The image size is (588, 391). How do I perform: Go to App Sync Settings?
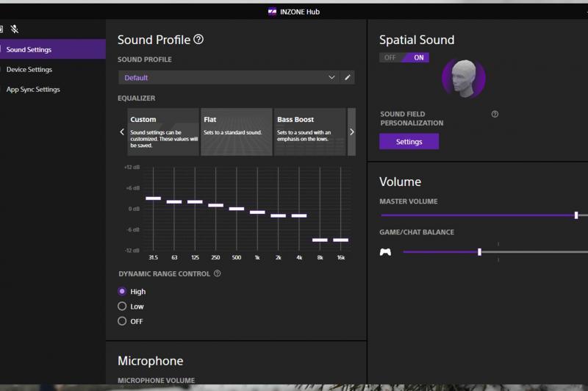(33, 90)
